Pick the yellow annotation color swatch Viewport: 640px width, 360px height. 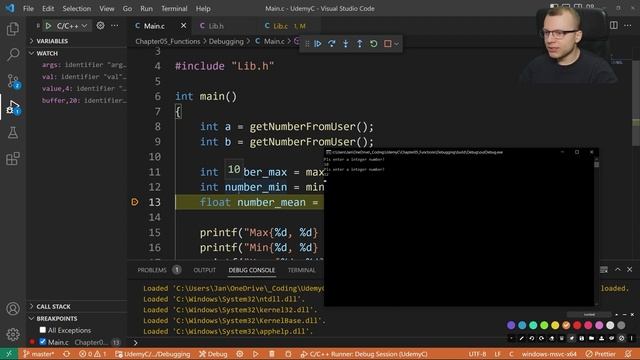point(555,325)
